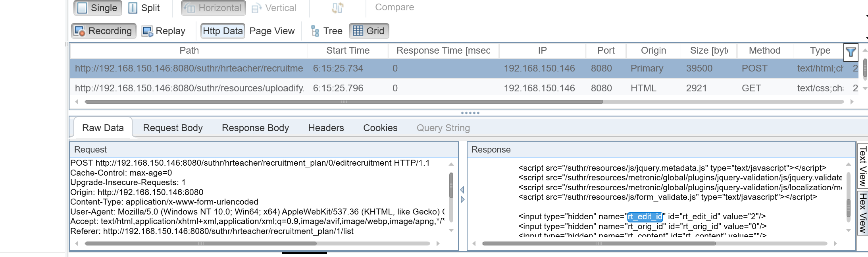Open the Raw Data tab
The width and height of the screenshot is (868, 257).
click(x=103, y=128)
